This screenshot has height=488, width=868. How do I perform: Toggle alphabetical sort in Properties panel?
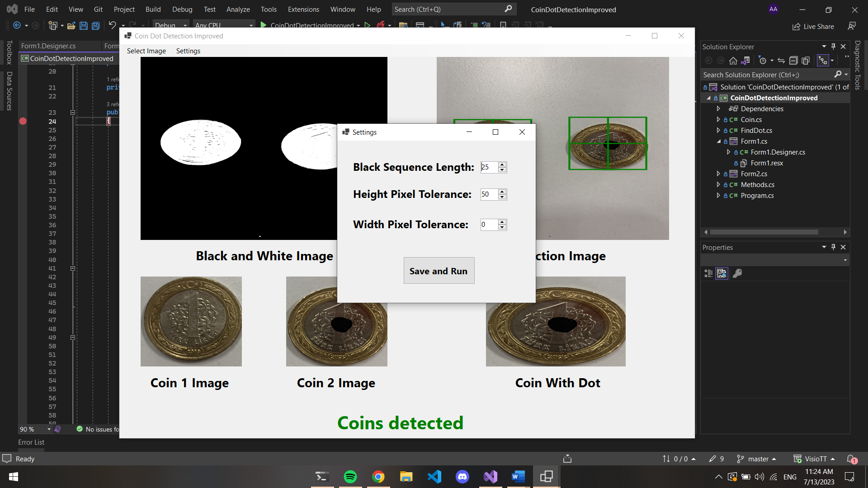722,273
